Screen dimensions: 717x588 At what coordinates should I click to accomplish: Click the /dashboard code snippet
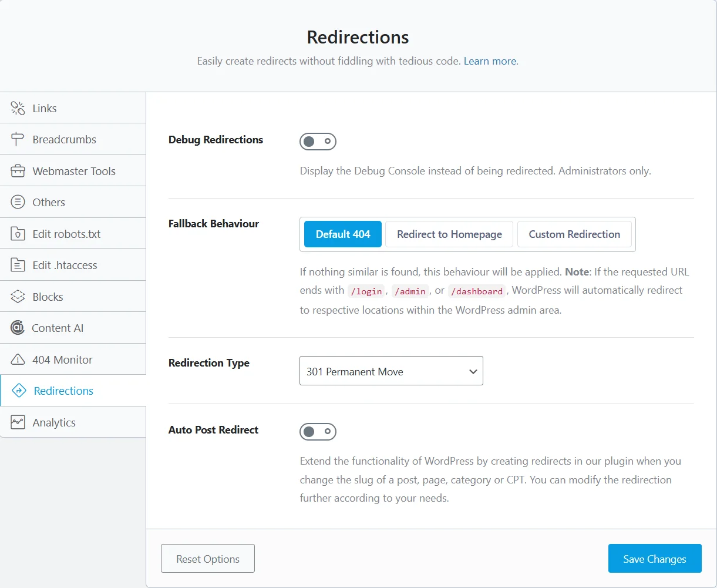click(x=478, y=291)
